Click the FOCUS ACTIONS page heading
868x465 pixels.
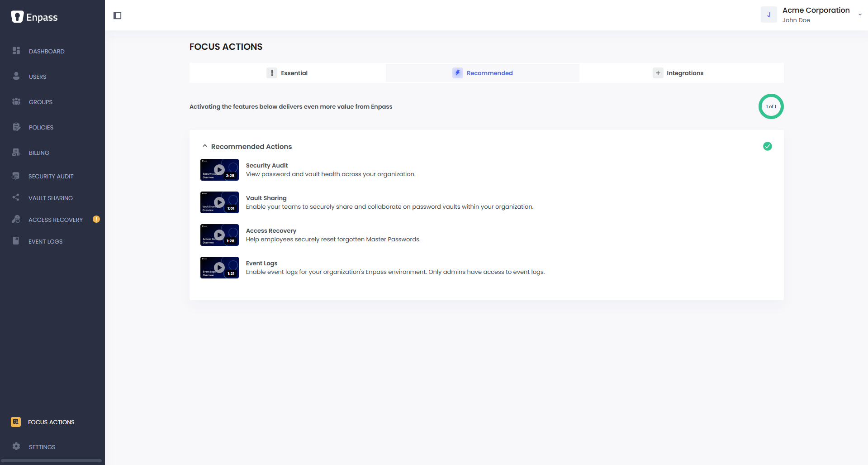(x=226, y=47)
